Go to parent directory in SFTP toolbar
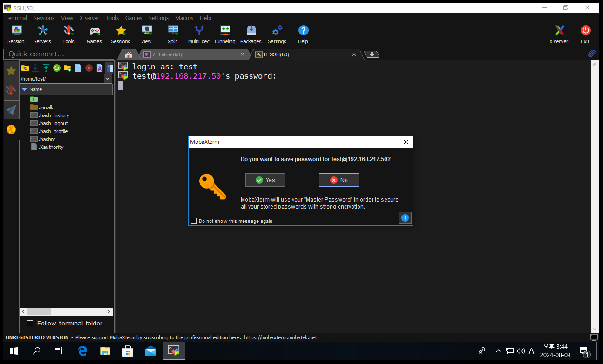603x364 pixels. click(25, 68)
